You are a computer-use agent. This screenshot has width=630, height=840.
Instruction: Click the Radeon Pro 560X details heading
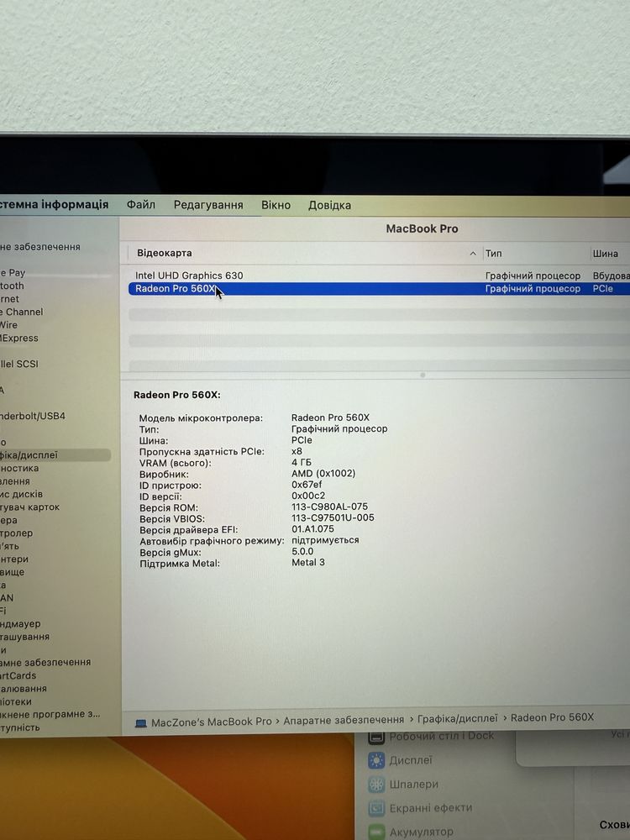176,395
